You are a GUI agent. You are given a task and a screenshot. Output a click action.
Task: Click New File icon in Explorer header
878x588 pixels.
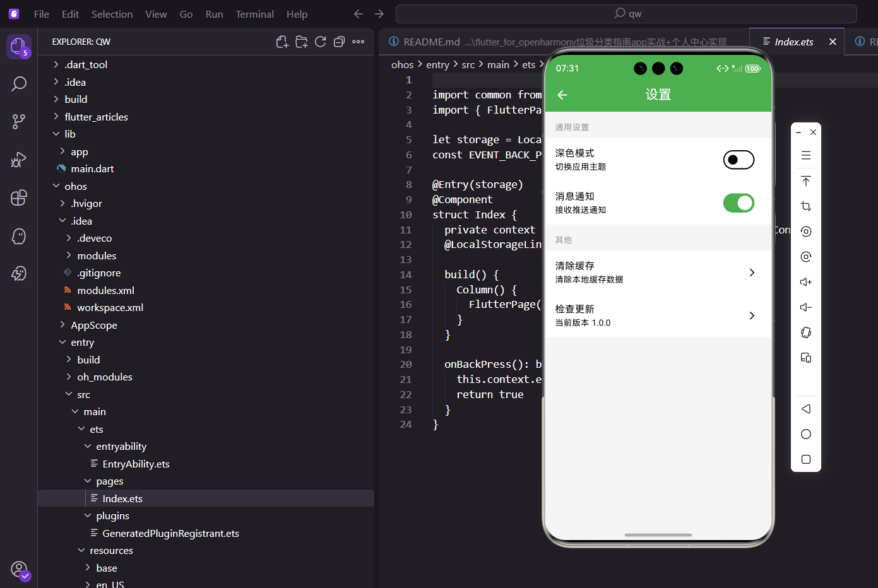pyautogui.click(x=282, y=42)
